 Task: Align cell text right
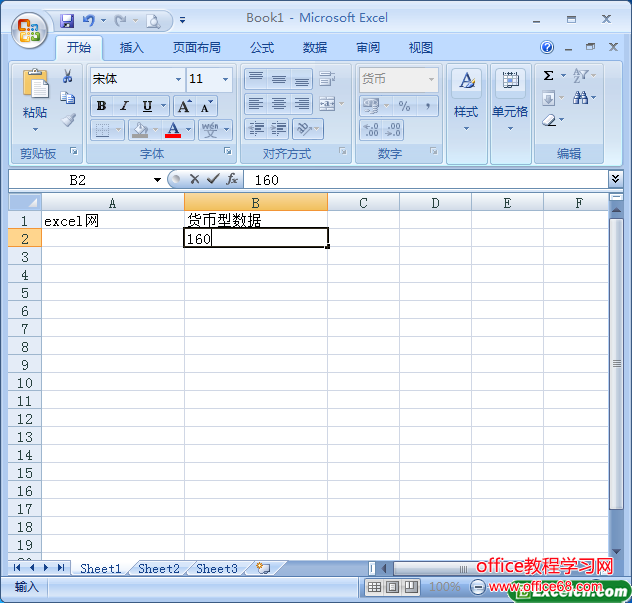coord(301,104)
